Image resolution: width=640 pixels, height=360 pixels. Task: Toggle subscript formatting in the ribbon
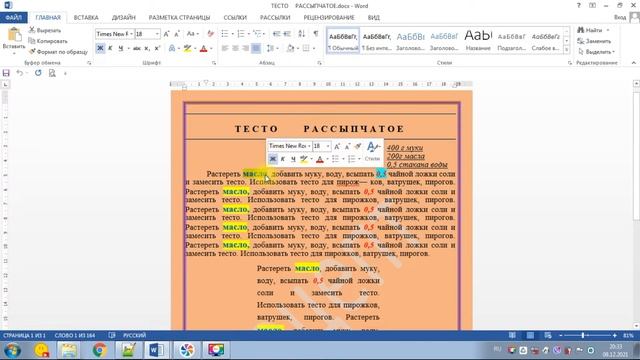click(x=147, y=49)
